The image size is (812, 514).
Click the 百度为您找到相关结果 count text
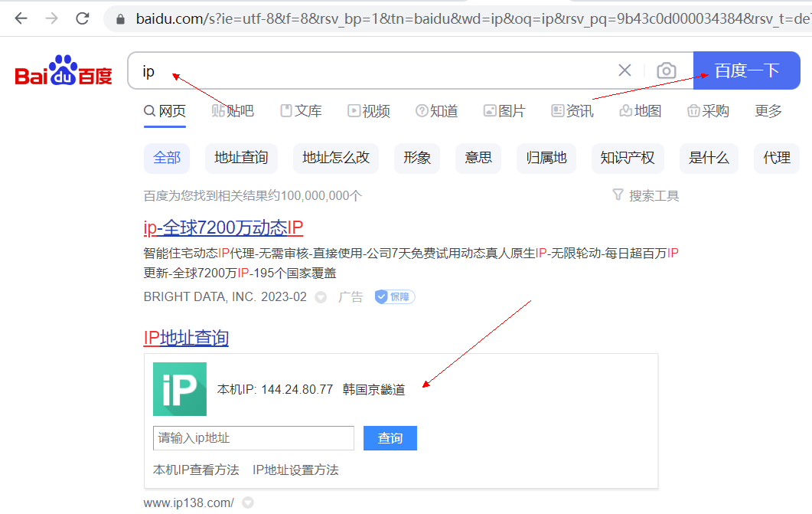tap(253, 195)
